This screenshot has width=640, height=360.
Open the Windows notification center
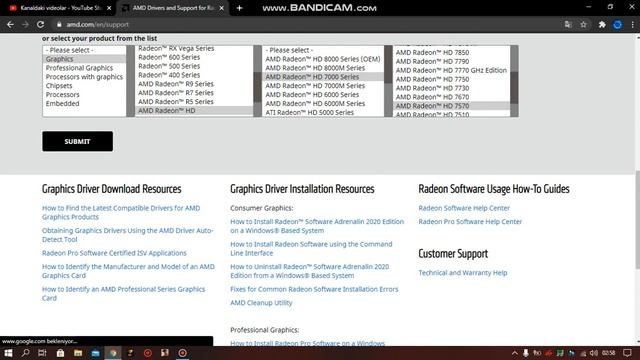pos(627,353)
